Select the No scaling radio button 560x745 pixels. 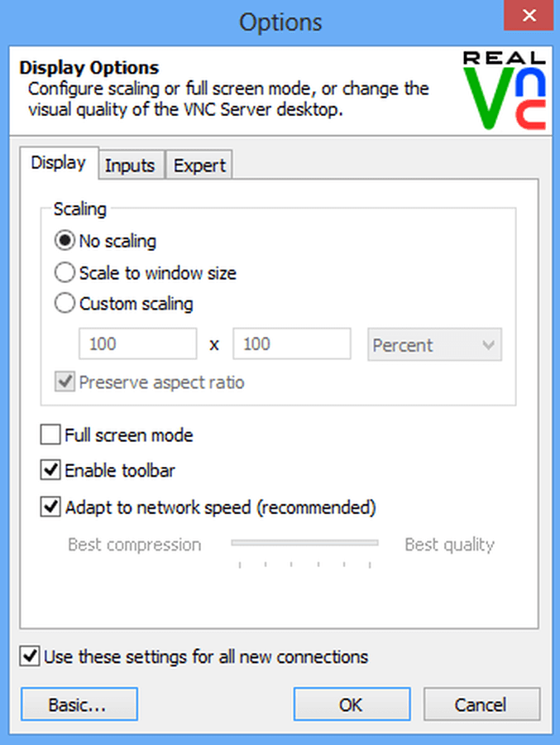click(x=65, y=241)
